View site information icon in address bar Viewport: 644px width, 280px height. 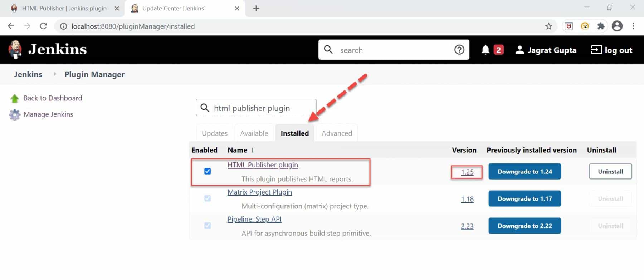pos(63,26)
